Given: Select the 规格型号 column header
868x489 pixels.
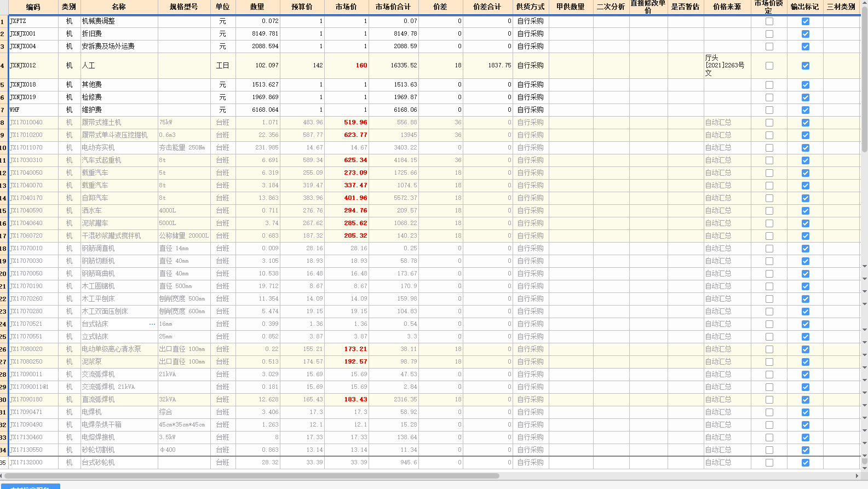Looking at the screenshot, I should [184, 7].
